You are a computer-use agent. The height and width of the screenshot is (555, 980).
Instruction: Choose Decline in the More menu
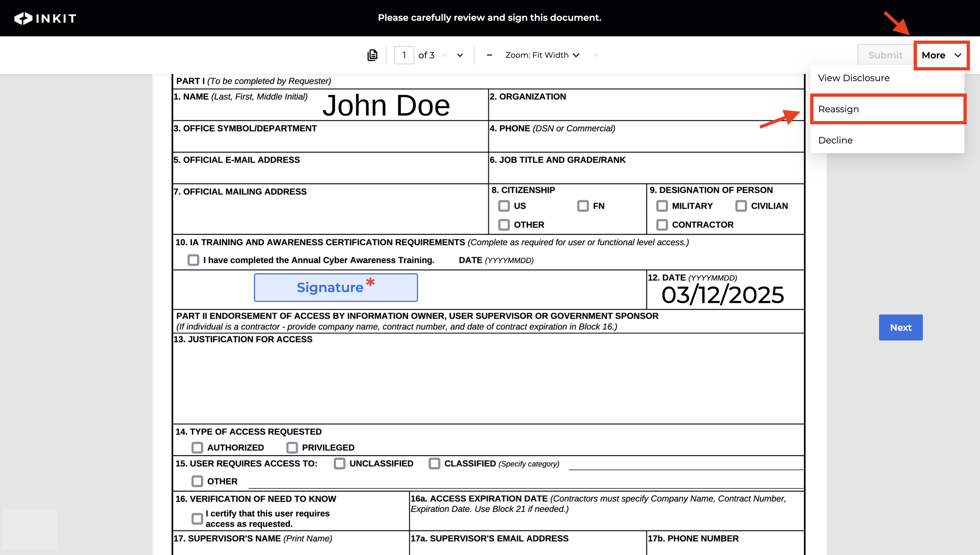point(835,140)
